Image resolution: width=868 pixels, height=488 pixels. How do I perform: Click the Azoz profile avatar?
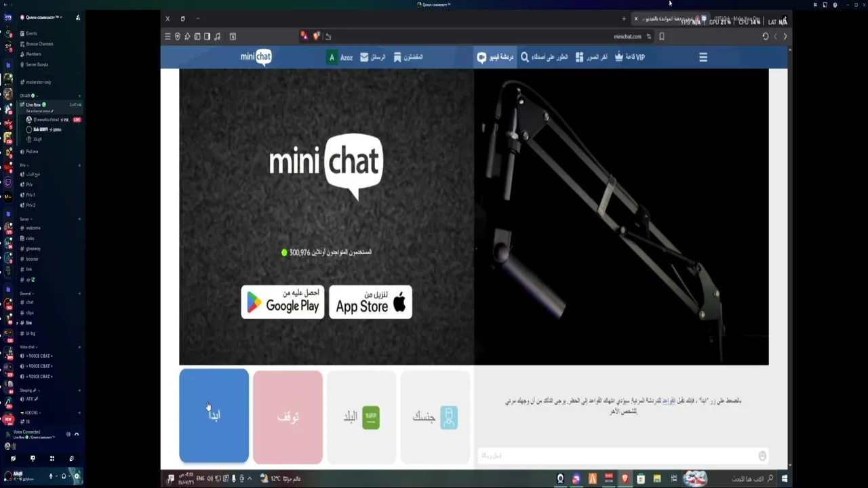(x=332, y=58)
